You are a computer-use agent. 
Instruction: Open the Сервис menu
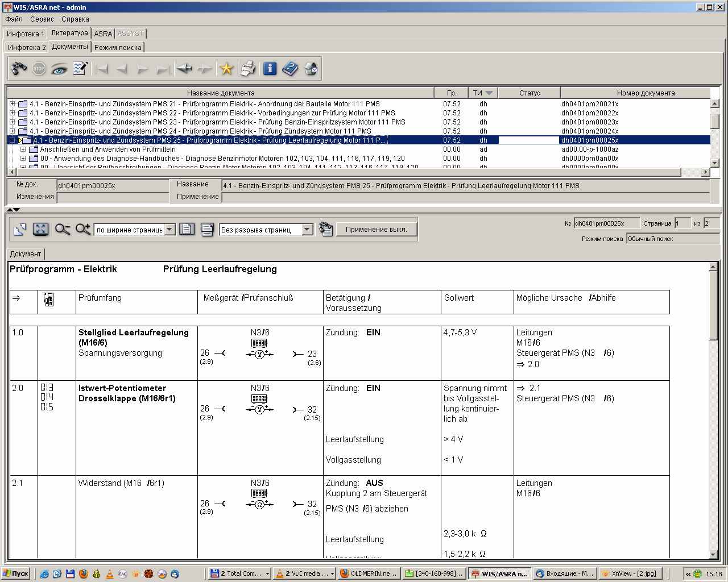[42, 19]
